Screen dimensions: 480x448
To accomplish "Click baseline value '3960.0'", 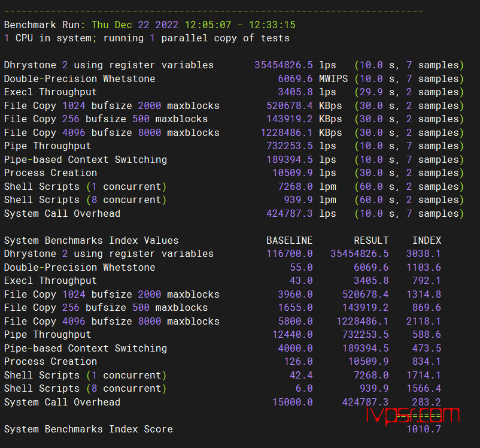I will click(x=296, y=295).
